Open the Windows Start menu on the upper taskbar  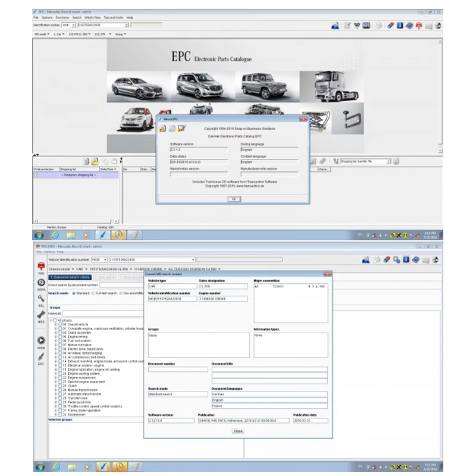coord(39,235)
